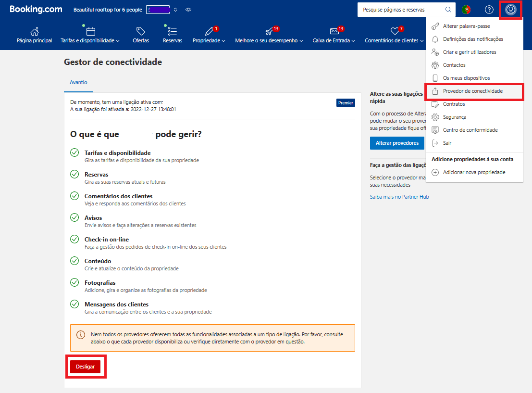Open the user account profile icon
This screenshot has height=393, width=532.
point(510,10)
